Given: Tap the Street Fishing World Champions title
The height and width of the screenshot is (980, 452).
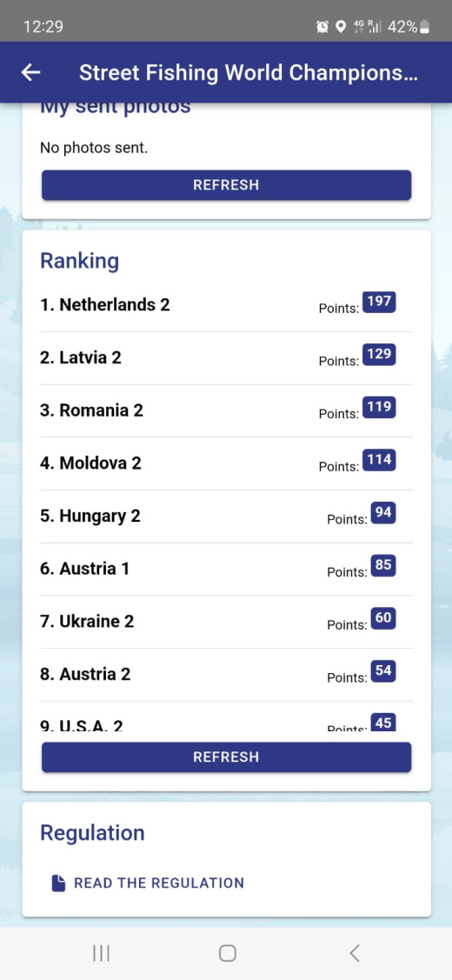Looking at the screenshot, I should tap(248, 73).
